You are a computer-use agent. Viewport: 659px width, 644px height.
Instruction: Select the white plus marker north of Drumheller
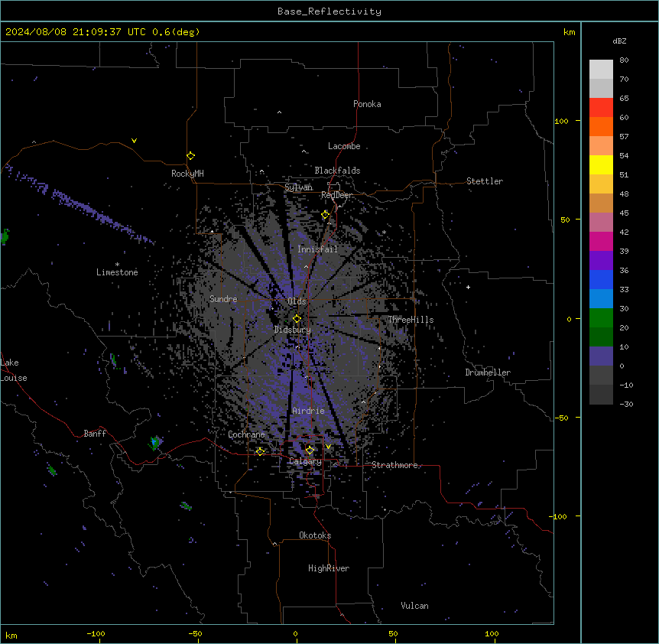[468, 287]
